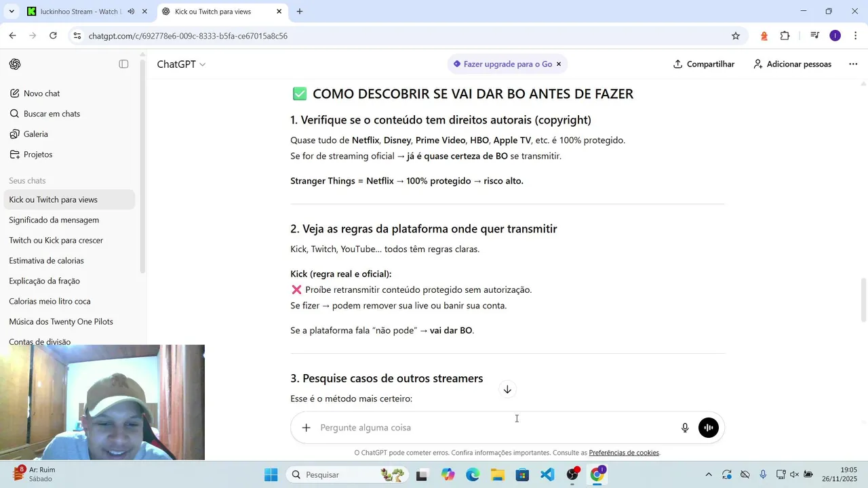
Task: Open the three-dot conversation options menu
Action: click(853, 64)
